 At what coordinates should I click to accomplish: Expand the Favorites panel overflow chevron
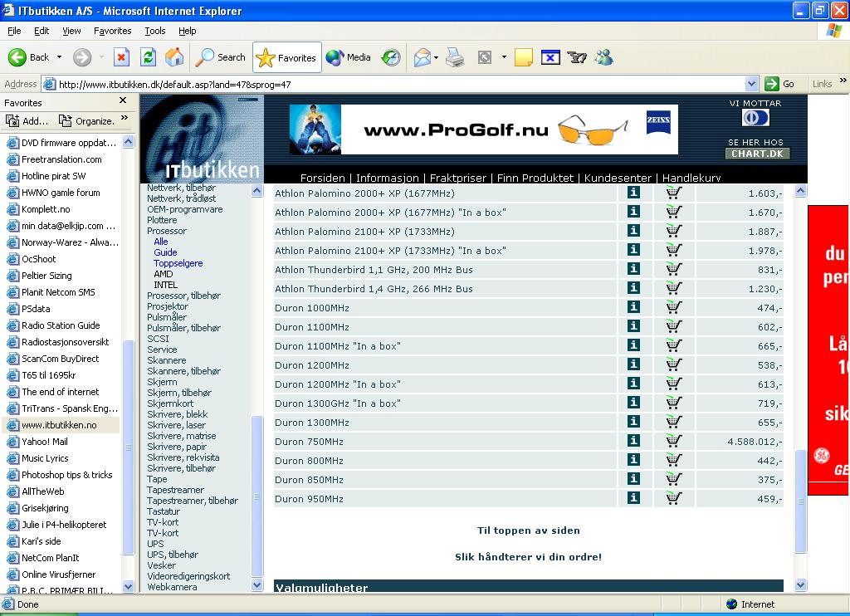point(125,118)
